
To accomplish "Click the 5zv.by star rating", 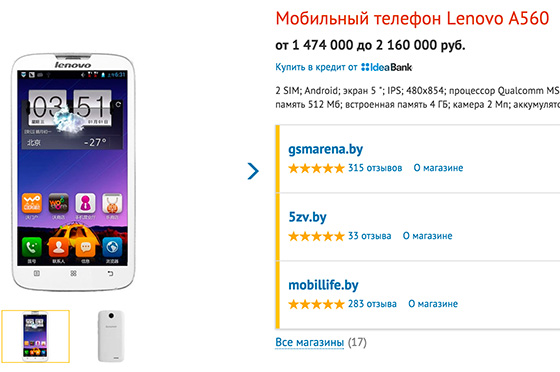I will (316, 236).
